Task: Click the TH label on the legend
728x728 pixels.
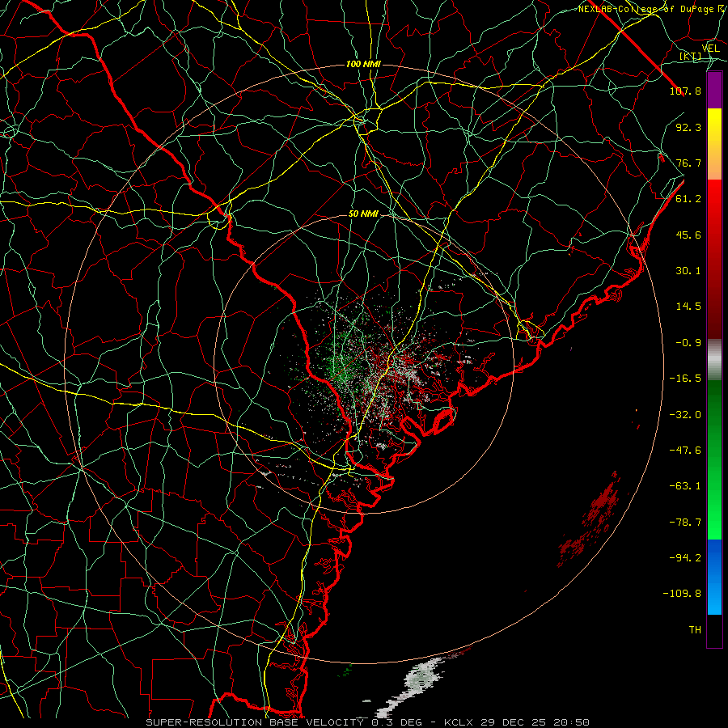Action: (x=695, y=630)
